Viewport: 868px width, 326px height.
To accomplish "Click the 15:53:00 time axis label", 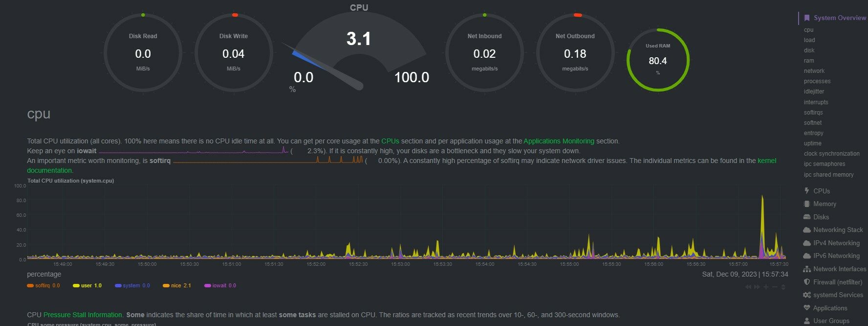I will click(400, 264).
